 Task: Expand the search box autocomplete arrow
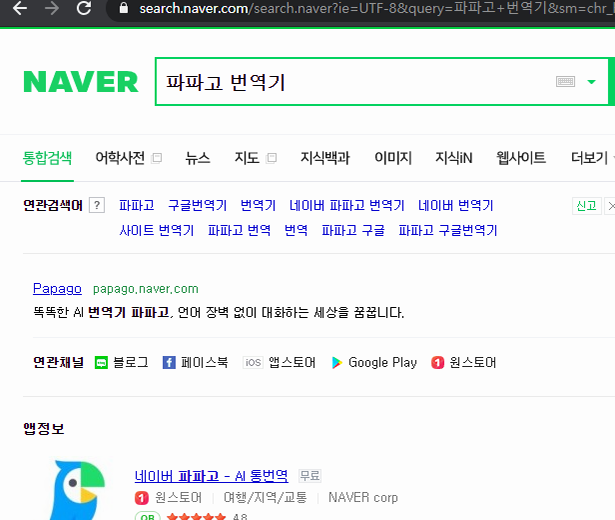point(591,82)
